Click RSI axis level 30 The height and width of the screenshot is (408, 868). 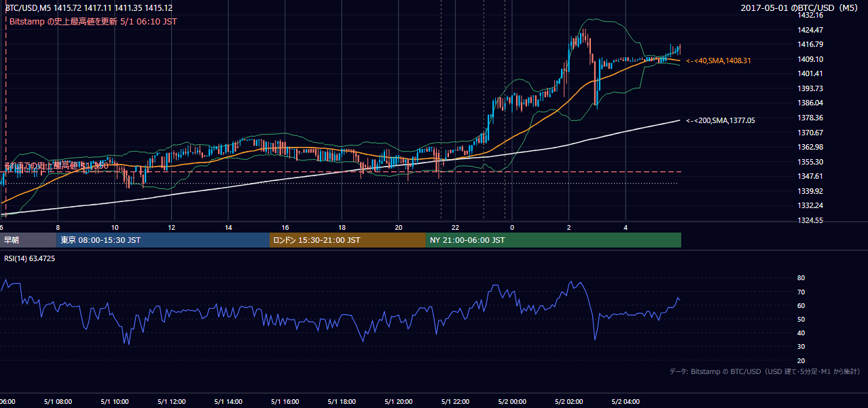[801, 347]
